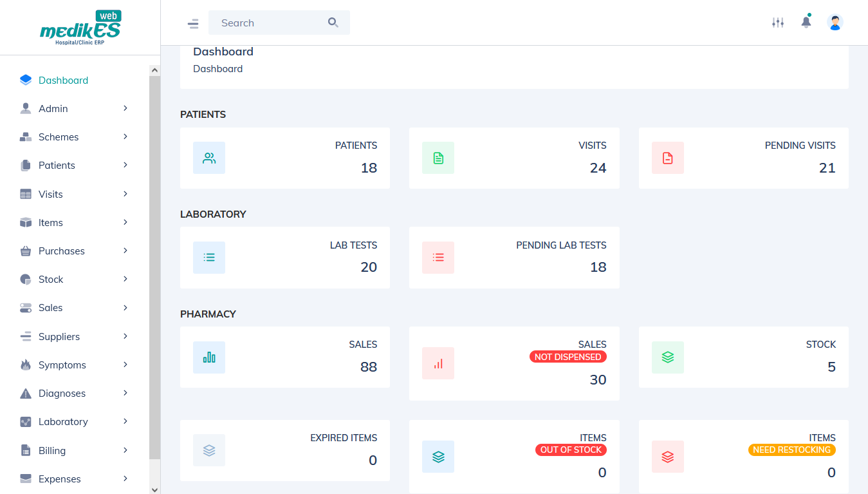
Task: Click the NOT DISPENSED red badge
Action: [x=568, y=357]
